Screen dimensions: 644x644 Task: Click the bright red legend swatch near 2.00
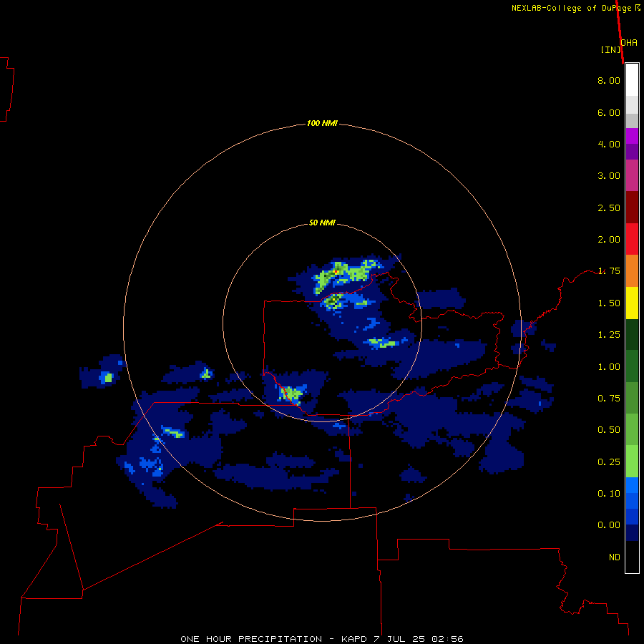(x=632, y=239)
